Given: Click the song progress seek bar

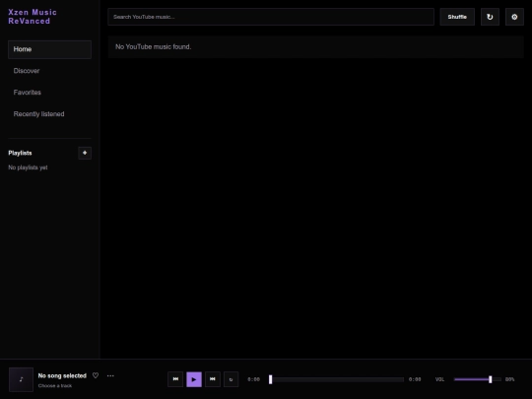Looking at the screenshot, I should click(x=337, y=379).
